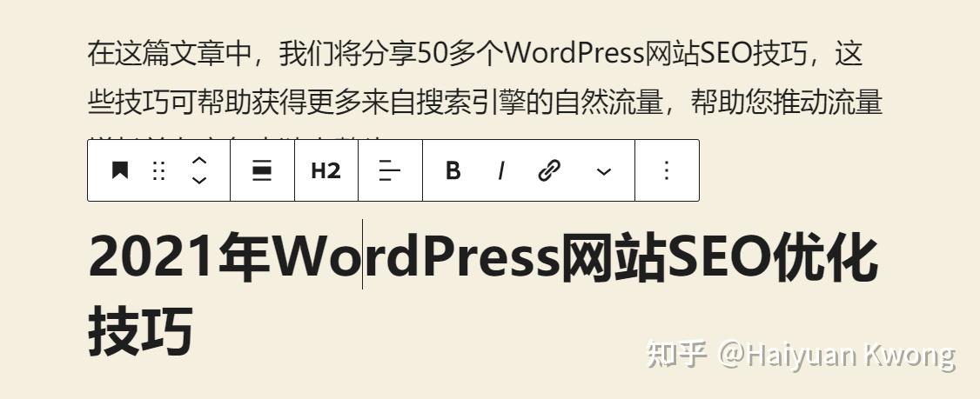Toggle italic formatting

[500, 170]
